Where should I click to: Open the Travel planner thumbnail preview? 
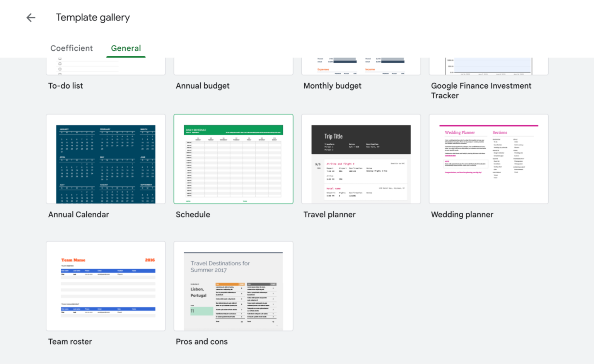tap(361, 159)
